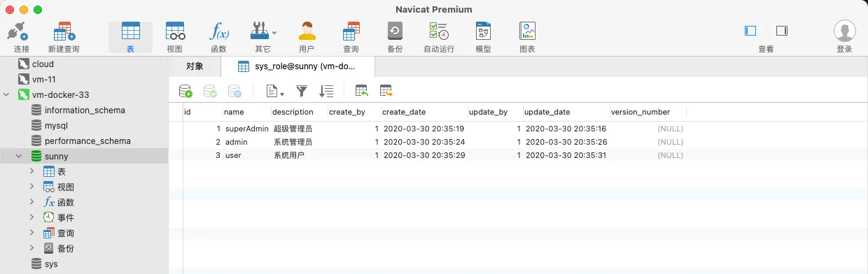The image size is (868, 274).
Task: Toggle the left sidebar pane view
Action: tap(750, 31)
